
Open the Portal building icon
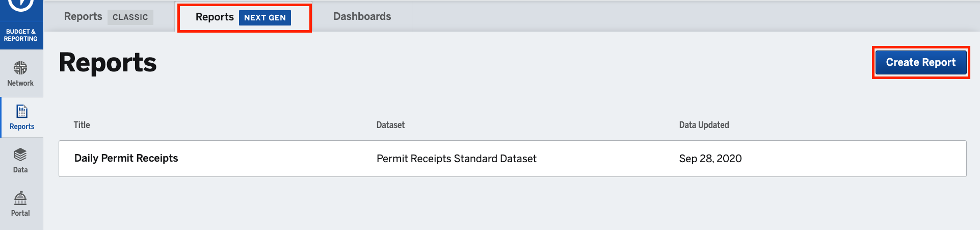[x=20, y=198]
